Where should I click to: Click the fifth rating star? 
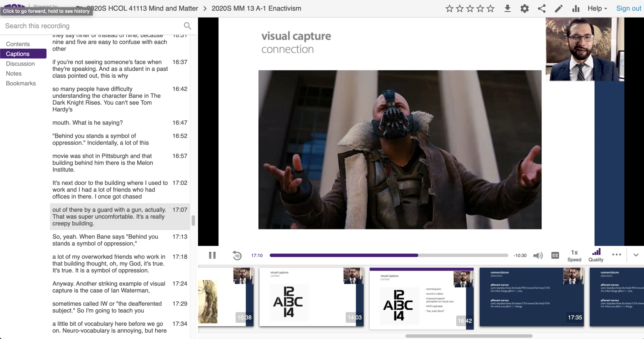tap(491, 9)
